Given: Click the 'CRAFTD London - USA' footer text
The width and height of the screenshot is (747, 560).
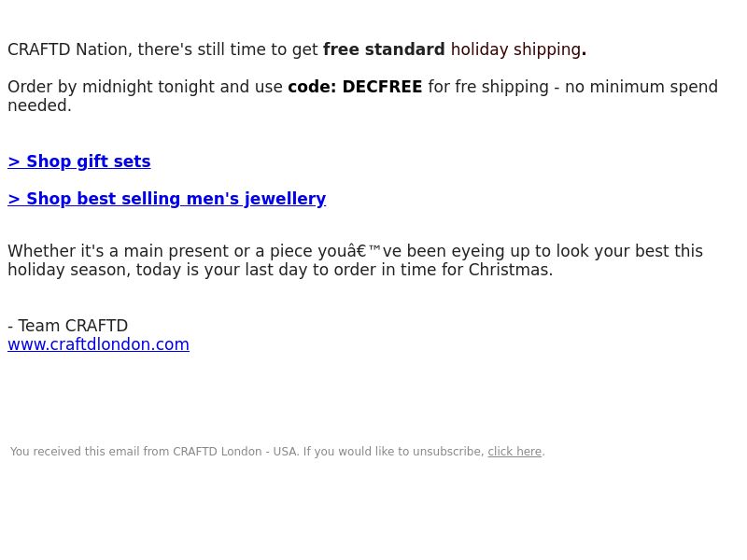Looking at the screenshot, I should pos(236,452).
